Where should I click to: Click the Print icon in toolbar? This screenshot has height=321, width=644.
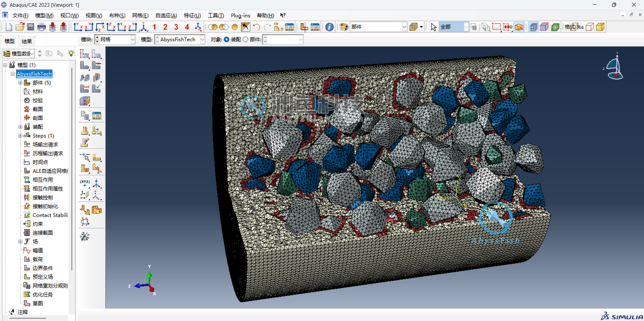[x=42, y=27]
